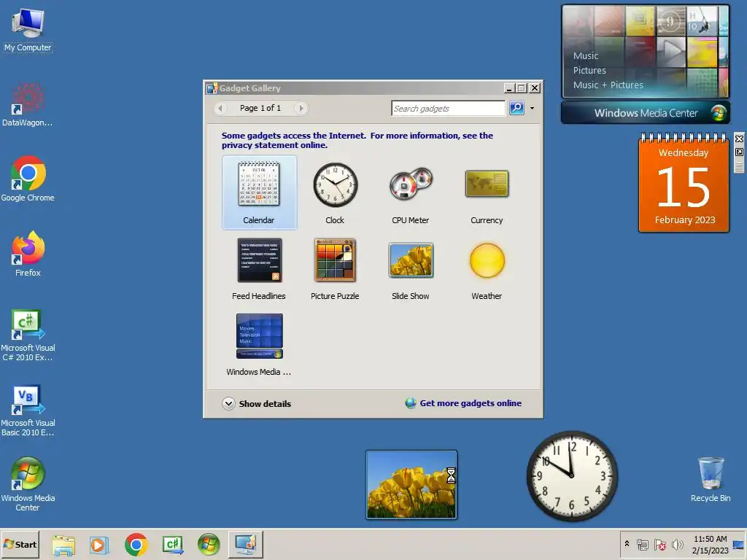Switch to Gadget Gallery taskbar button
The width and height of the screenshot is (747, 560).
[x=245, y=545]
